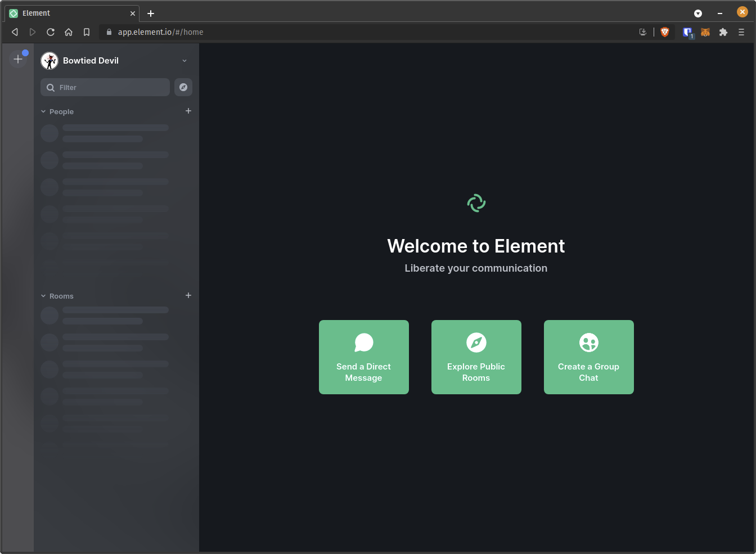
Task: Click the install app icon in address bar
Action: coord(643,32)
